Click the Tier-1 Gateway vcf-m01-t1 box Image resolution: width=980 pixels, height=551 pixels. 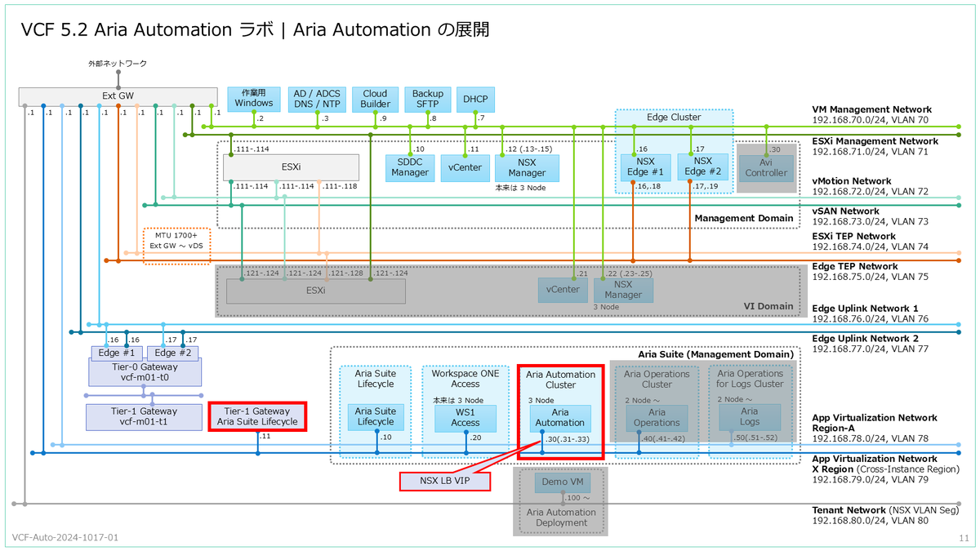(x=145, y=417)
